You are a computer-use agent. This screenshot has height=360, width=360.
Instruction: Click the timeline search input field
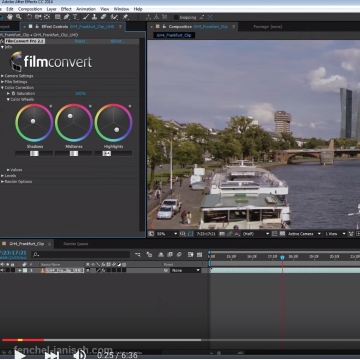pyautogui.click(x=80, y=255)
